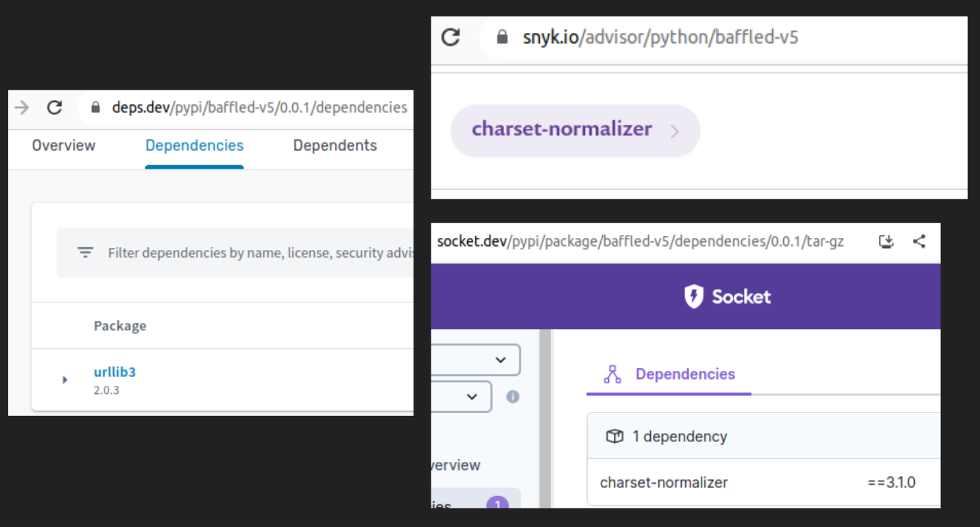Click the urllib3 version 2.0.3 text
Image resolution: width=980 pixels, height=527 pixels.
[x=106, y=391]
